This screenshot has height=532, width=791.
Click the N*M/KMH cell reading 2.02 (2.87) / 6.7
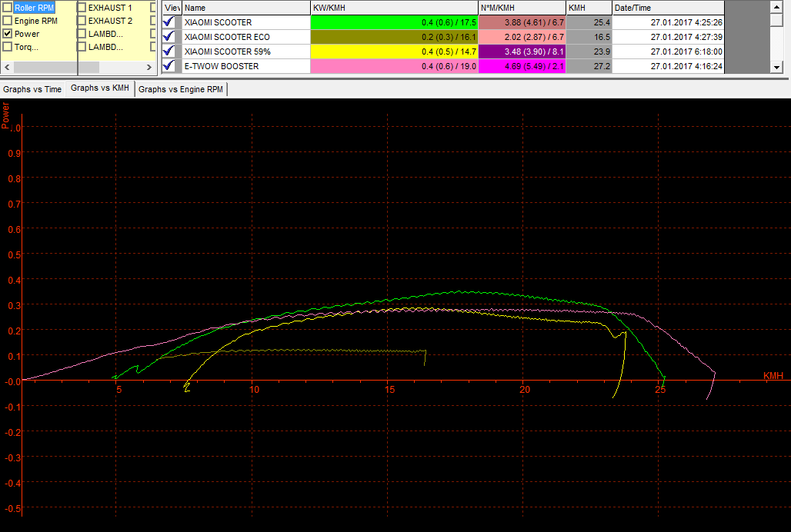[522, 37]
